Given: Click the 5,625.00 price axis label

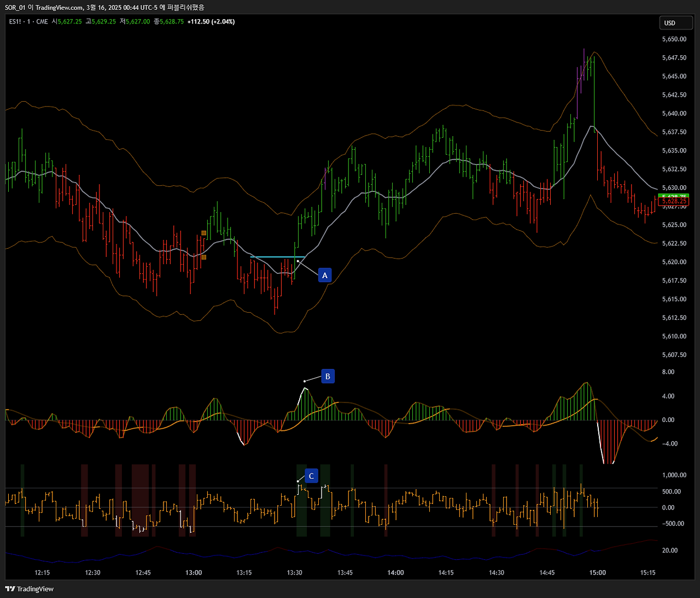Looking at the screenshot, I should point(674,225).
